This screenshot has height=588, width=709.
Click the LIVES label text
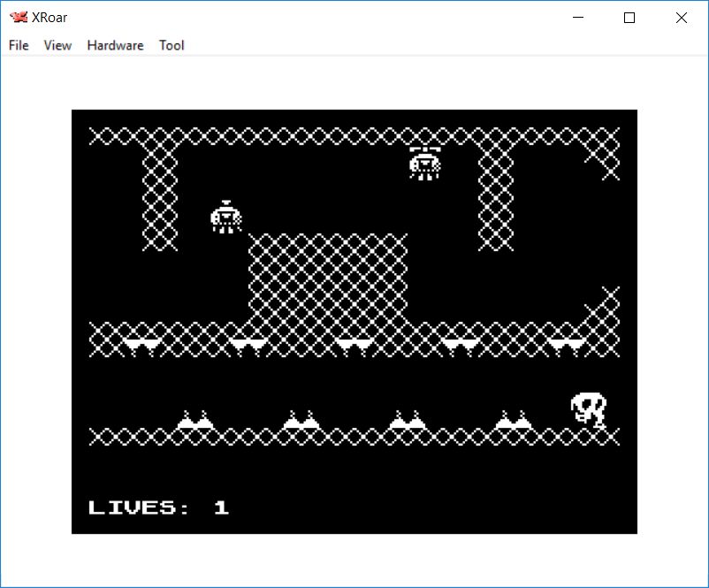tap(139, 508)
